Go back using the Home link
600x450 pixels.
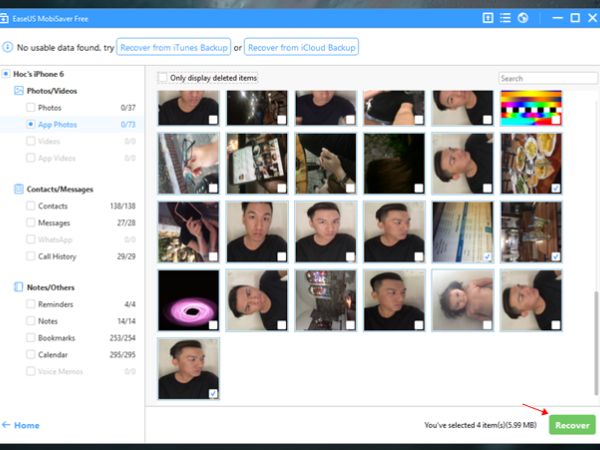[x=22, y=425]
